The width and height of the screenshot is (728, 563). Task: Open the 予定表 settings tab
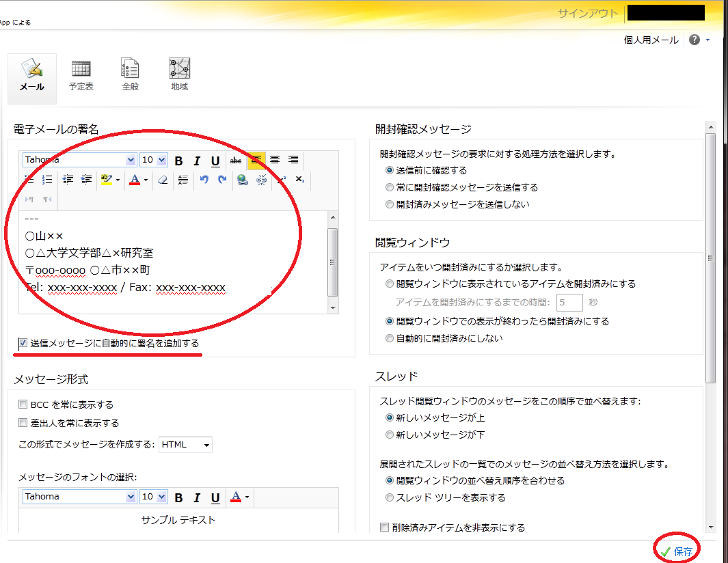point(81,75)
